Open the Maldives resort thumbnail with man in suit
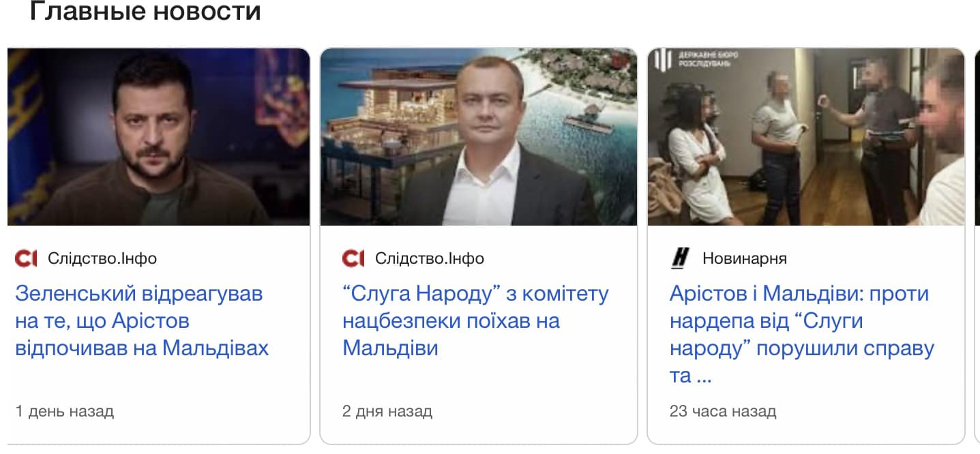980x454 pixels. coord(479,137)
